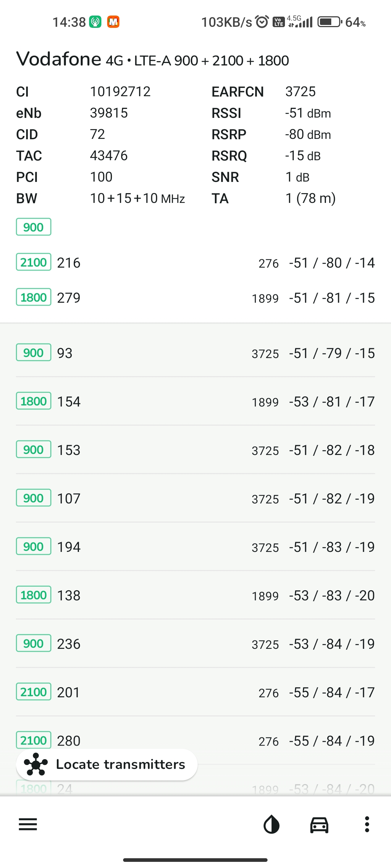
Task: Enable drive mode car icon
Action: 319,825
